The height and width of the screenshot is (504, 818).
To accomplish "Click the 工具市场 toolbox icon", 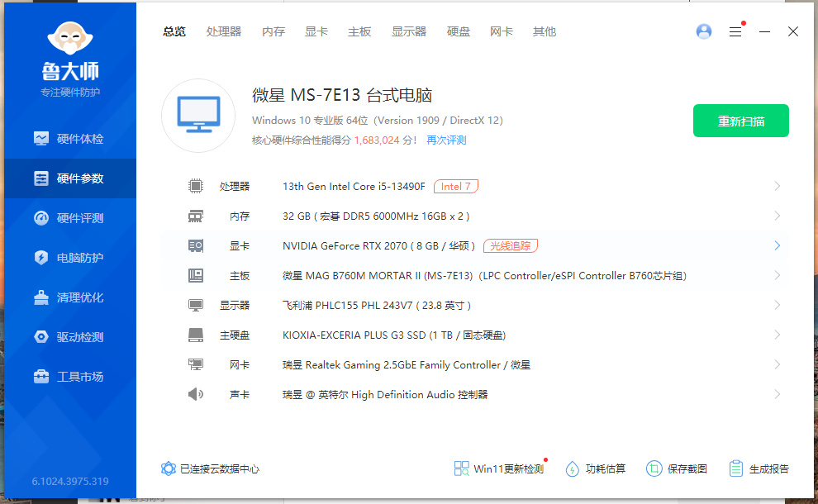I will click(41, 377).
